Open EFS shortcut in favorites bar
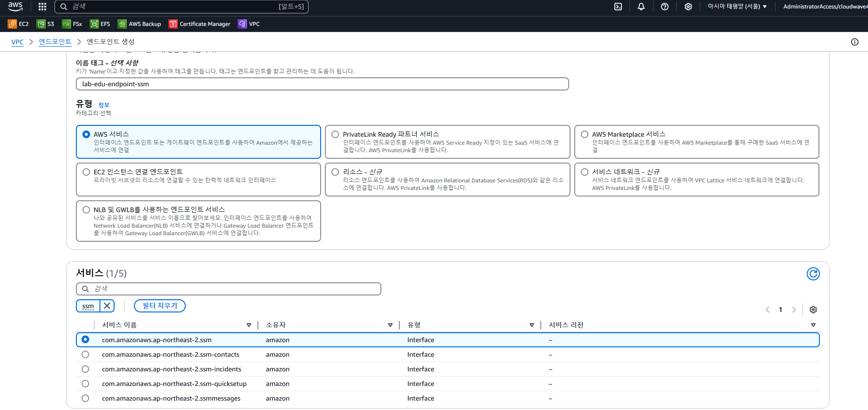This screenshot has width=868, height=410. point(100,24)
